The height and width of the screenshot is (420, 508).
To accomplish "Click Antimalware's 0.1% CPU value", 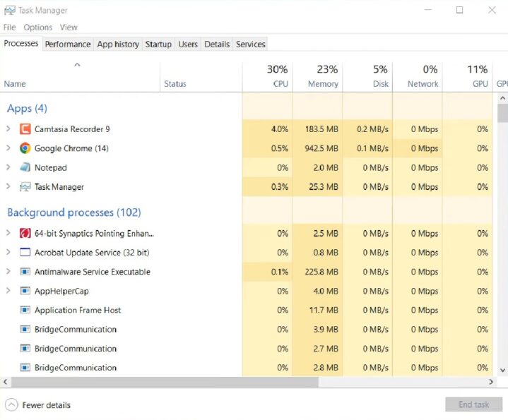I will [280, 272].
